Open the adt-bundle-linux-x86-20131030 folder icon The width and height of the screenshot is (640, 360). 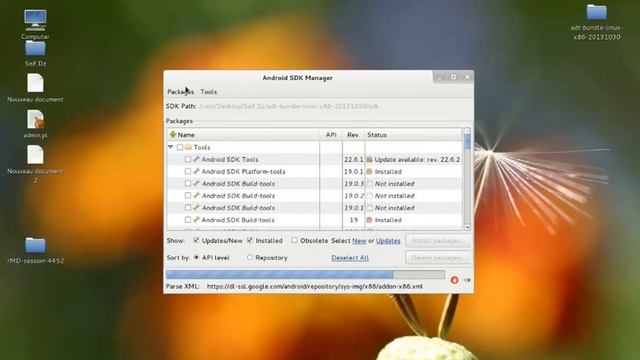click(x=596, y=12)
